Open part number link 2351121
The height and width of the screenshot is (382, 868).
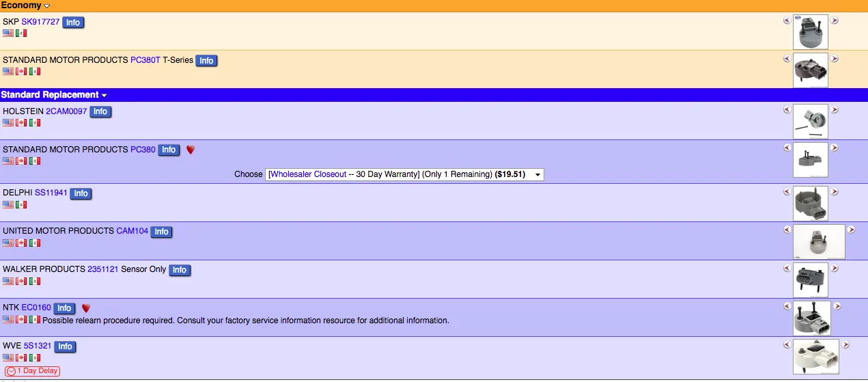[x=103, y=269]
